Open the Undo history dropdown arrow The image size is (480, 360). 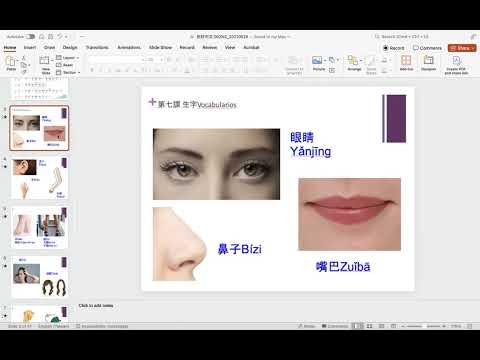(66, 36)
